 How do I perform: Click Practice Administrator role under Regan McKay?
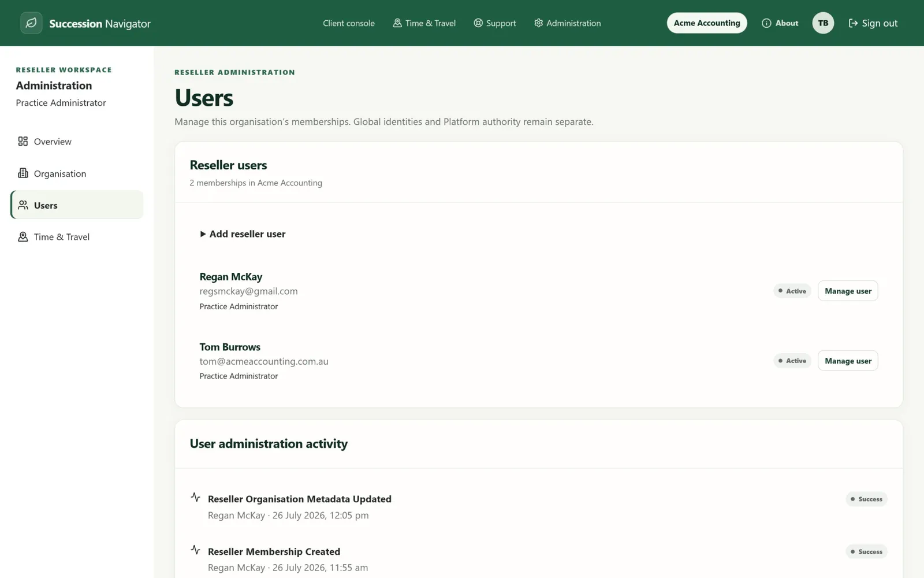[x=239, y=306]
